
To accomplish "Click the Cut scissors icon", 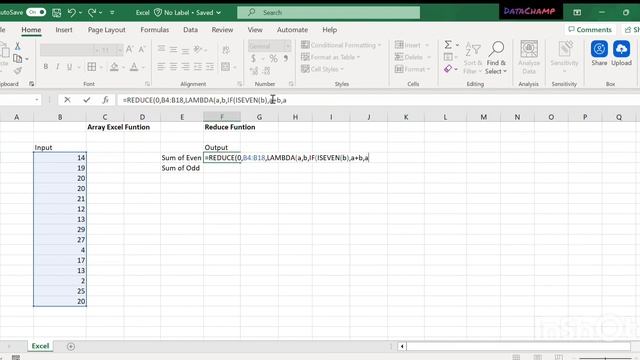I will (18, 46).
